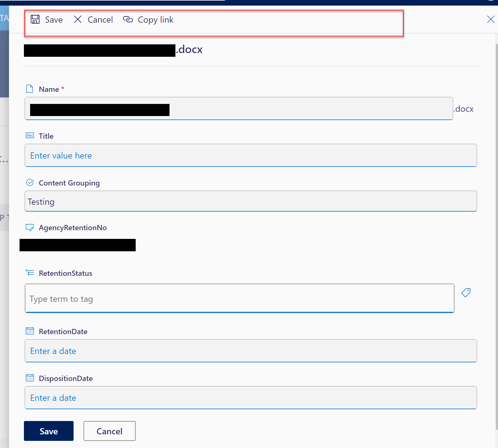This screenshot has width=498, height=448.
Task: Click the Content Grouping label text
Action: tap(69, 183)
